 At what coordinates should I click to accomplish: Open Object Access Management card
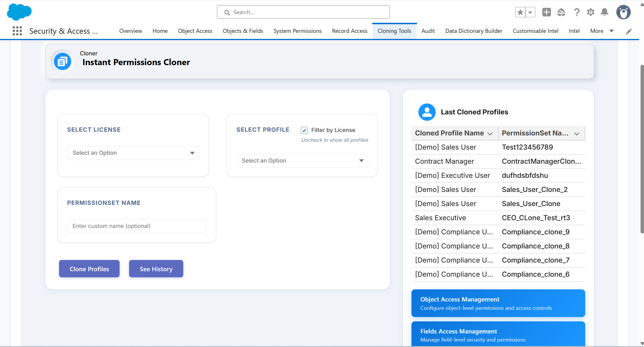498,303
